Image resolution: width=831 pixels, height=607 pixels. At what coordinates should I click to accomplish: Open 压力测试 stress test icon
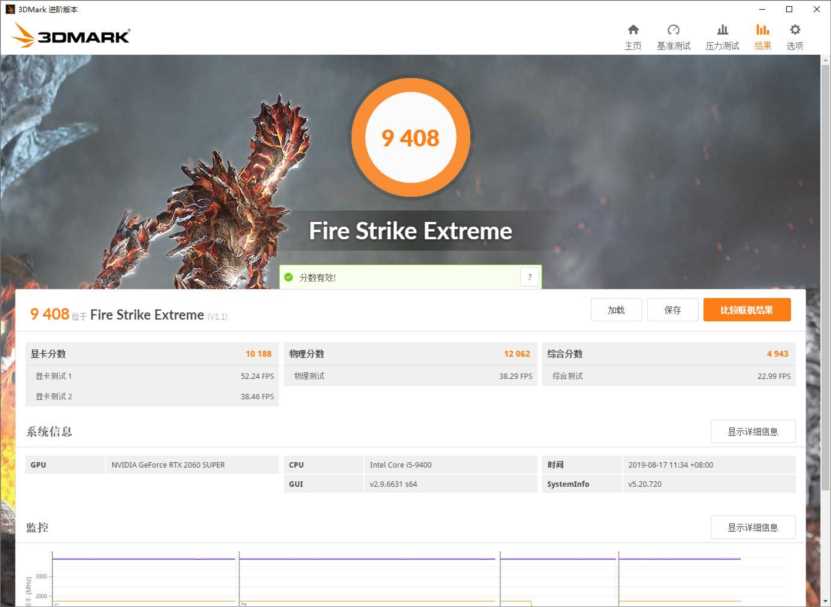722,31
